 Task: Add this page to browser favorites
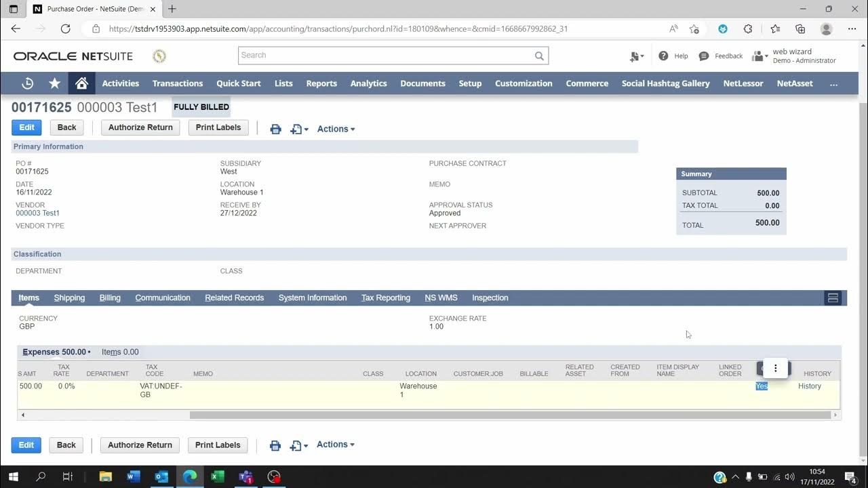[x=694, y=28]
